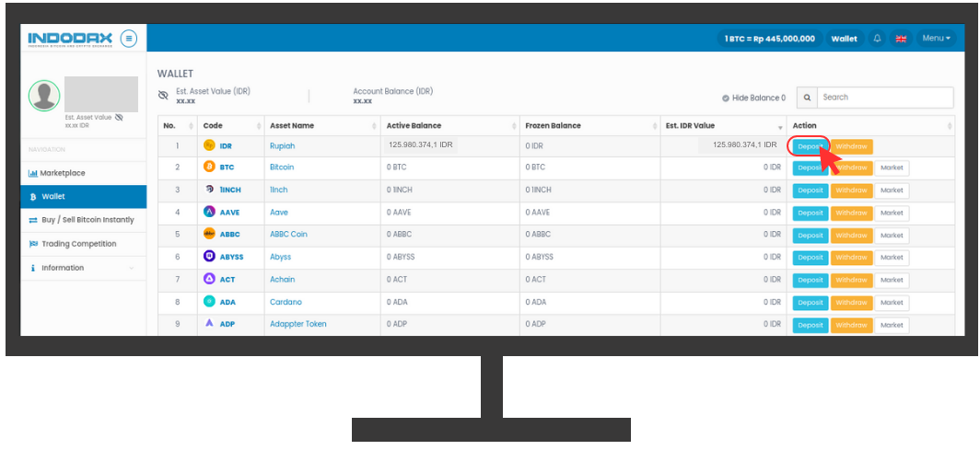Toggle the Hide Balance 0 checkbox
This screenshot has width=980, height=450.
point(726,98)
